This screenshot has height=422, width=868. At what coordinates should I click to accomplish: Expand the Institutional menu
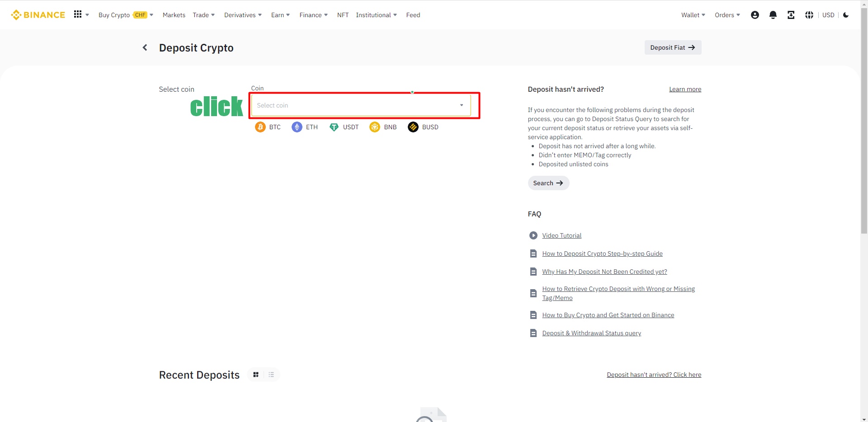pos(377,15)
